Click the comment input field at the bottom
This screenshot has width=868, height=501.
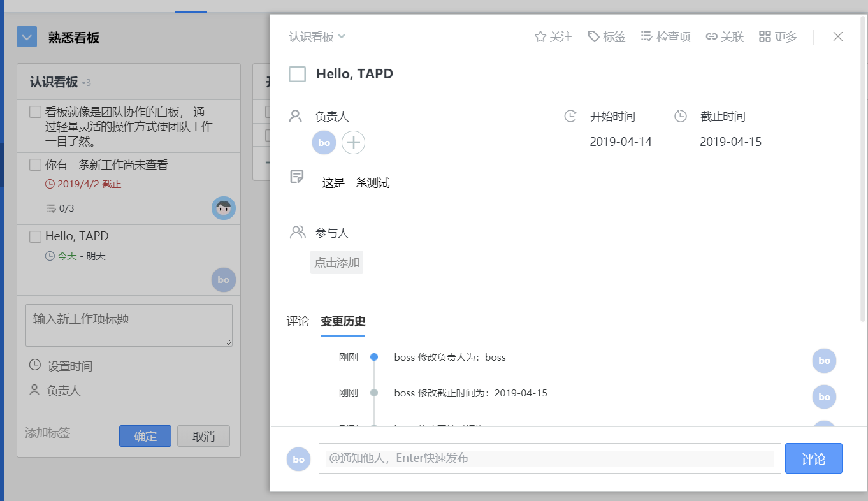tap(548, 458)
